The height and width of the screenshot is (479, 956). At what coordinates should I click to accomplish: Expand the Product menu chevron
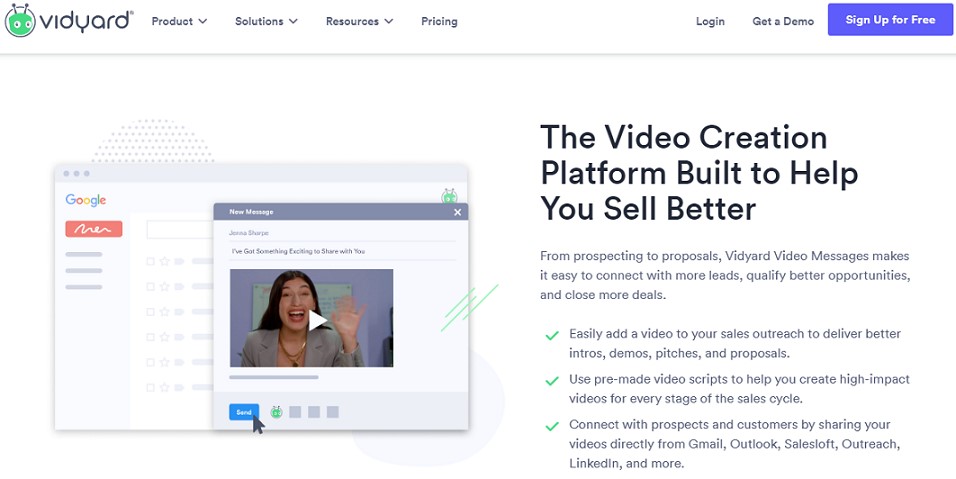202,21
